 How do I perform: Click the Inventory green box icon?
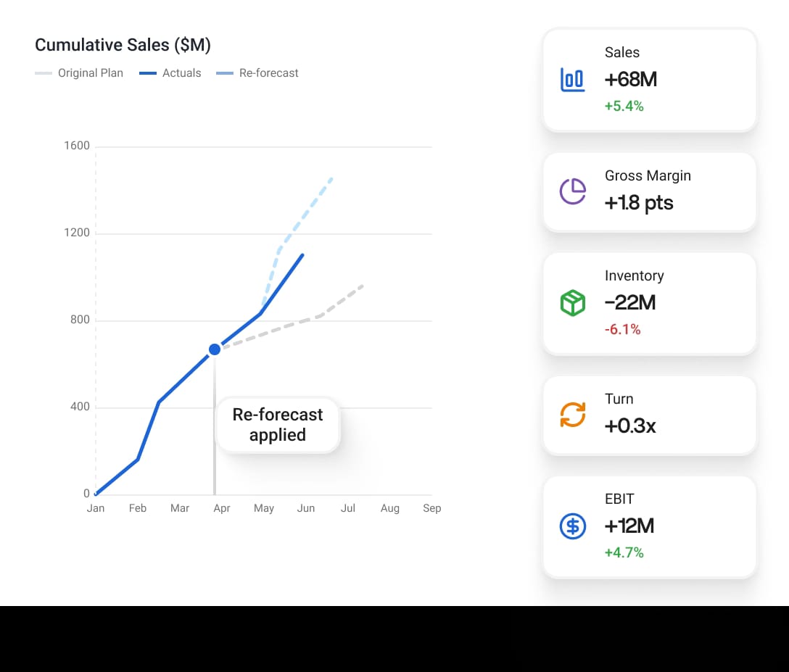(573, 303)
